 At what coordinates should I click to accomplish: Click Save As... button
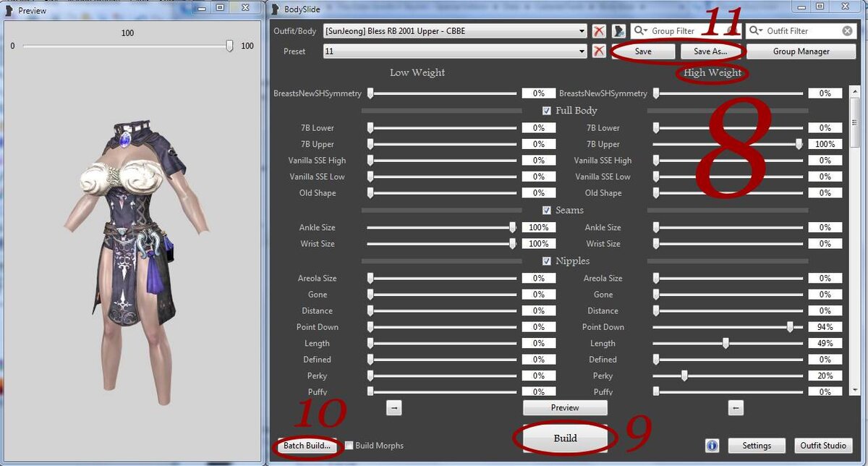pyautogui.click(x=710, y=51)
